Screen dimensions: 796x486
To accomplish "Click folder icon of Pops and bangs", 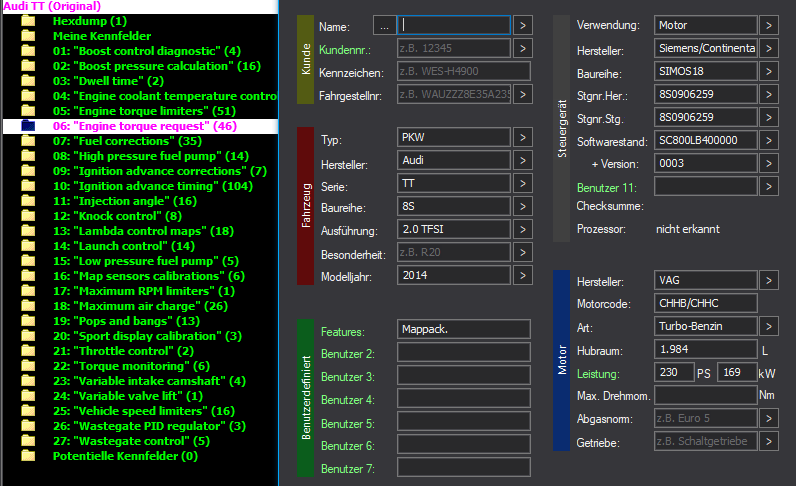I will point(28,321).
